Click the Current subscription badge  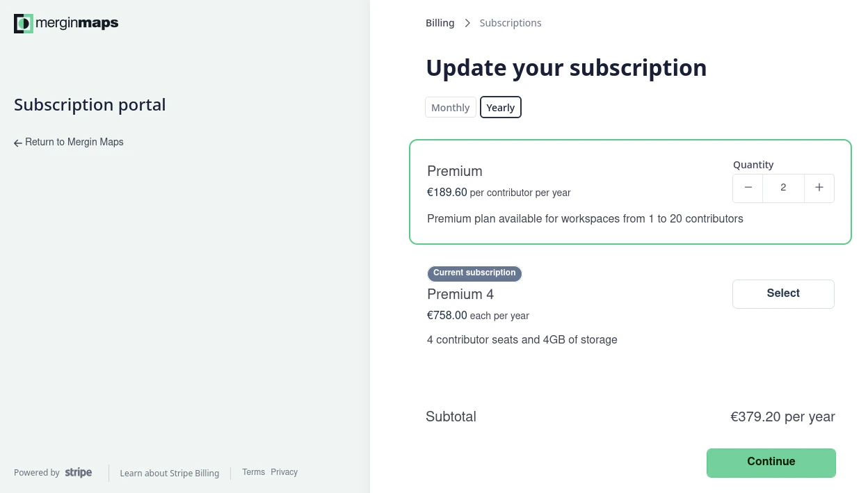click(474, 273)
